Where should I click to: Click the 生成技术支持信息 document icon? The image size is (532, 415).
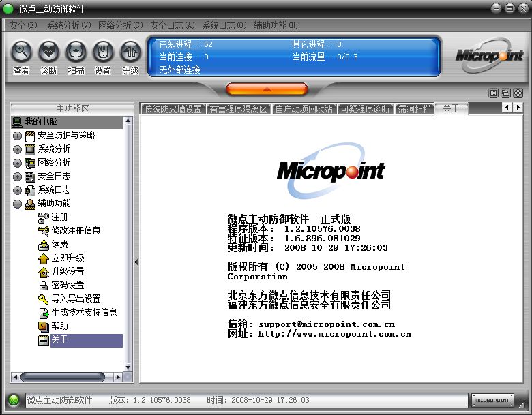(x=44, y=313)
